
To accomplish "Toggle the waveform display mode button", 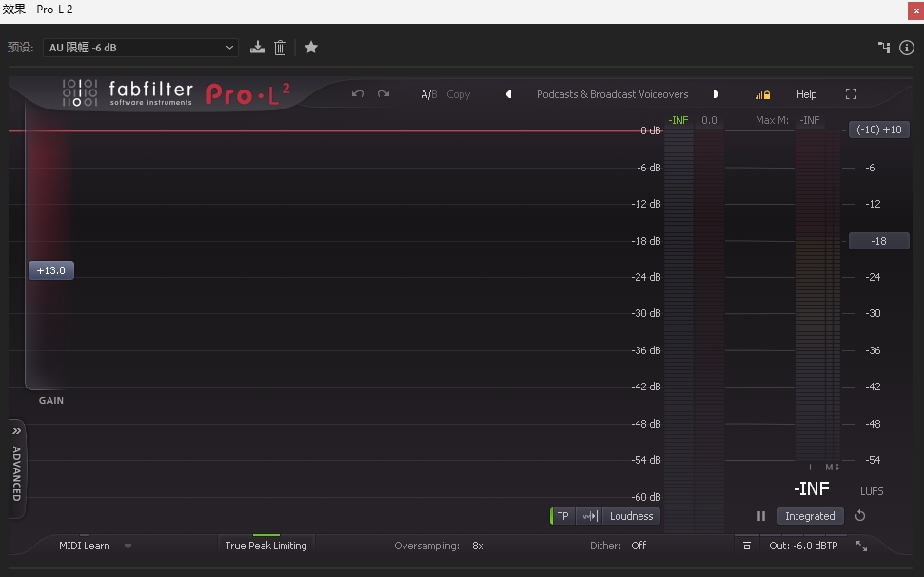I will (589, 516).
